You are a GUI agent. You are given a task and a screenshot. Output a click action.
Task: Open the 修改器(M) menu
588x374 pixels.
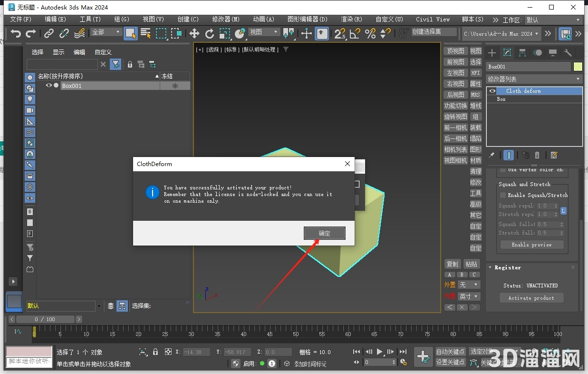(226, 20)
